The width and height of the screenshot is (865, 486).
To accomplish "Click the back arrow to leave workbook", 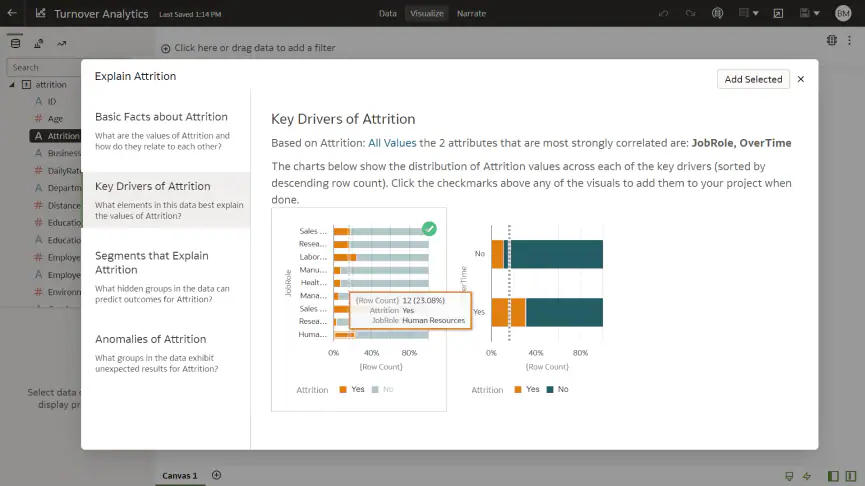I will tap(12, 14).
